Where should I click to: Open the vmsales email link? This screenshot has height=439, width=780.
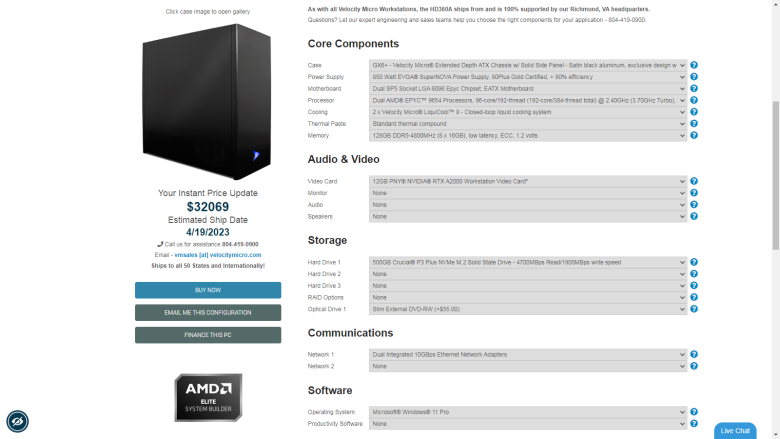coord(217,255)
